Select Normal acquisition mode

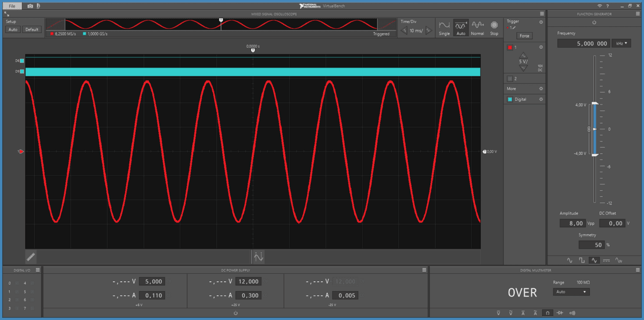(x=478, y=28)
